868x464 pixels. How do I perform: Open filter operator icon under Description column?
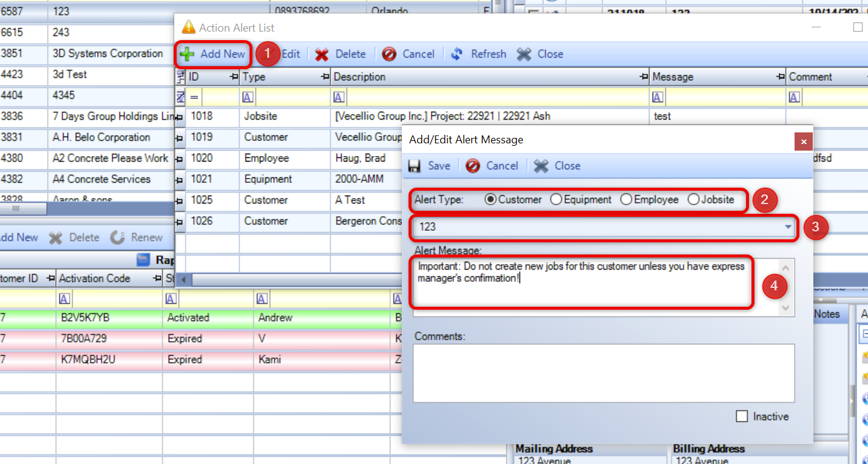339,97
